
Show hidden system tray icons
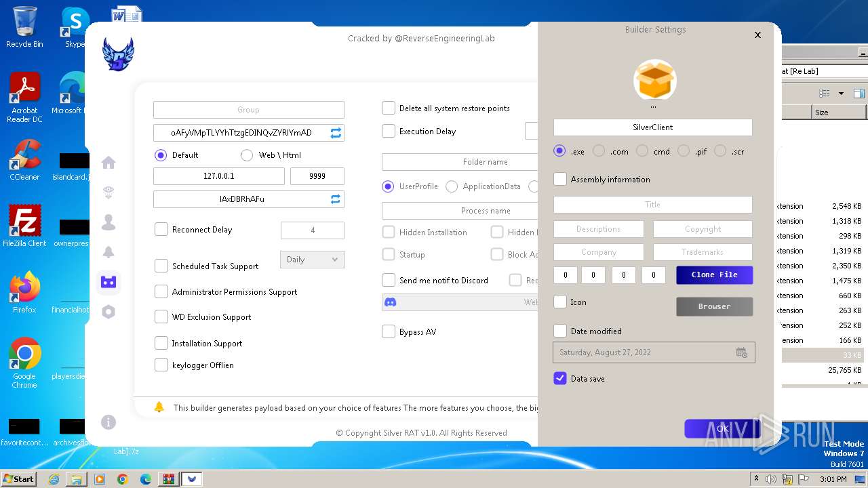[x=756, y=479]
